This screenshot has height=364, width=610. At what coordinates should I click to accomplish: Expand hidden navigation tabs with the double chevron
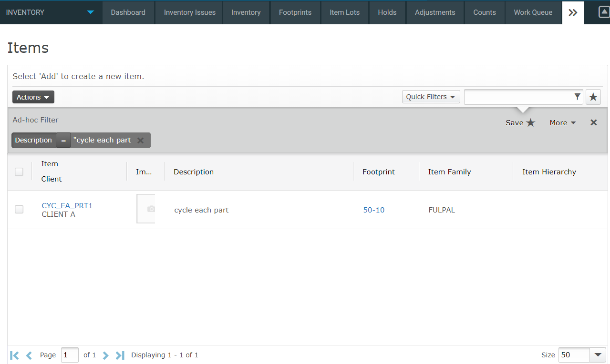pos(572,13)
